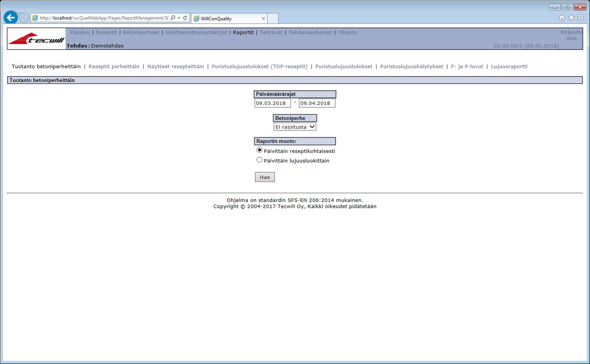The width and height of the screenshot is (590, 364).
Task: Open the Reseptit perheittäin report
Action: [114, 66]
